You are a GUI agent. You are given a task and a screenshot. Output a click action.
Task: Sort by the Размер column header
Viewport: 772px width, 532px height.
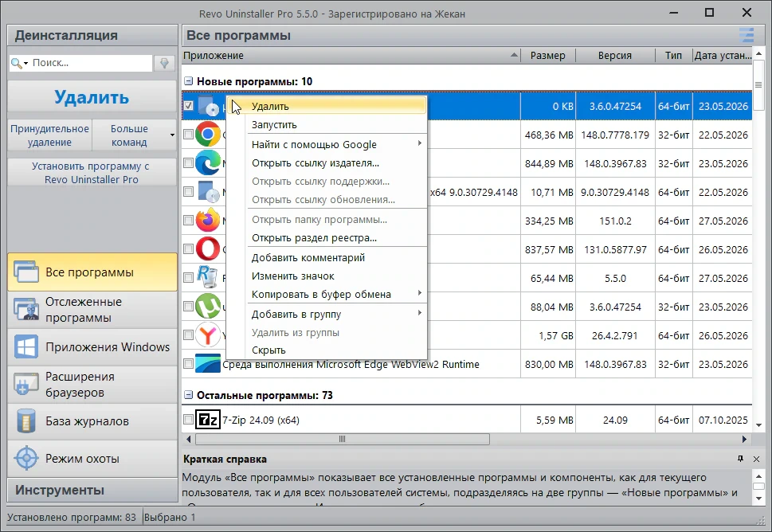(548, 55)
